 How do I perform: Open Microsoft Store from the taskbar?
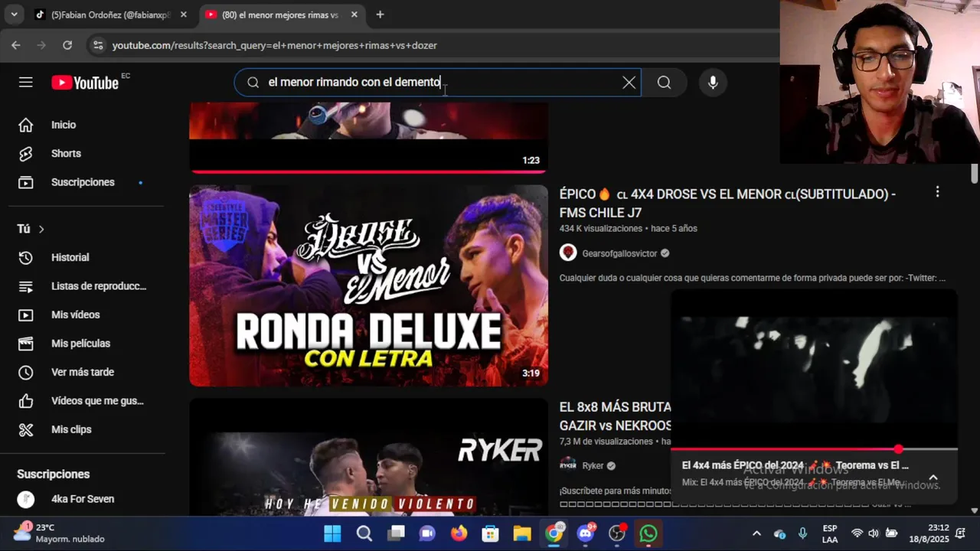tap(490, 533)
